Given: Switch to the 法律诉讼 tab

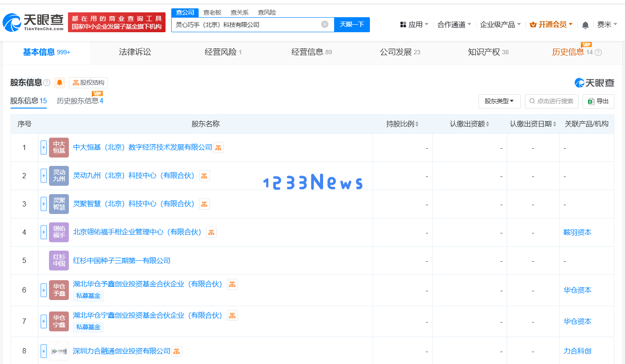Looking at the screenshot, I should pos(135,52).
